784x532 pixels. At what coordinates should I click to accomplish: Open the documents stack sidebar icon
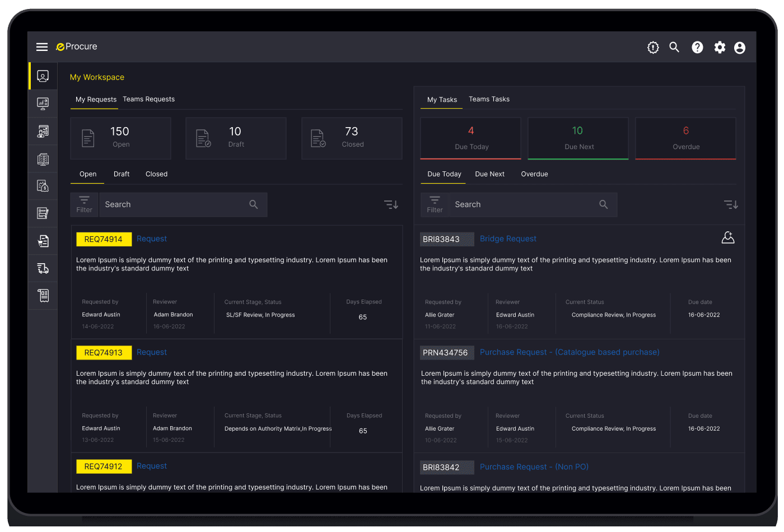click(x=43, y=159)
